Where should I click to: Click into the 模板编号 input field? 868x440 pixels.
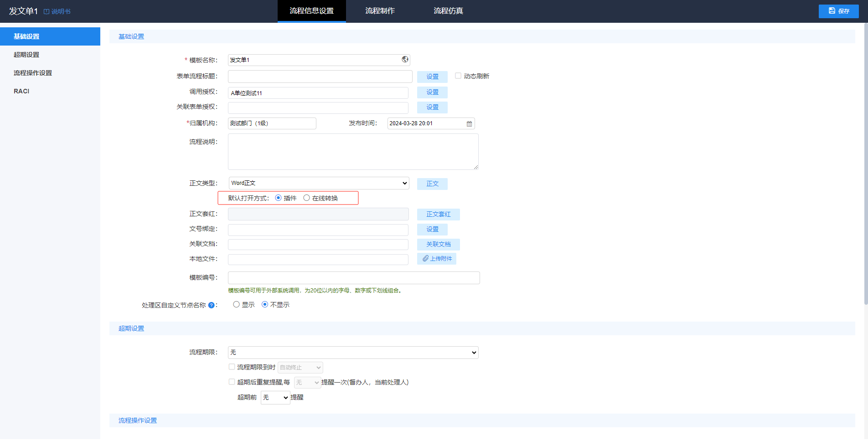tap(353, 278)
